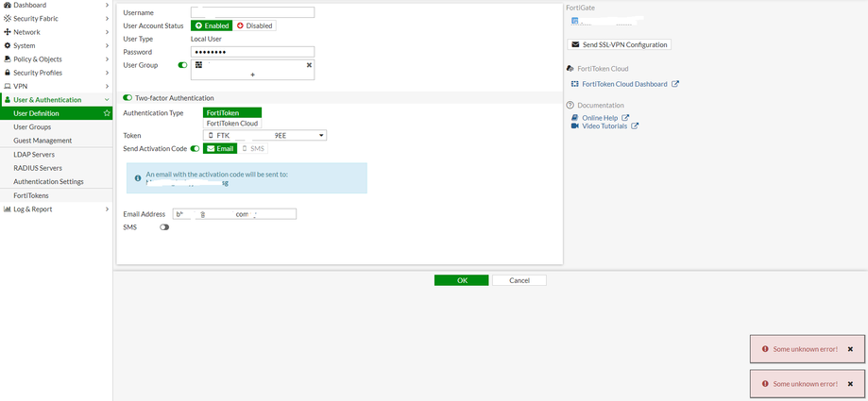Click the FortiToken Cloud heading icon

point(570,69)
